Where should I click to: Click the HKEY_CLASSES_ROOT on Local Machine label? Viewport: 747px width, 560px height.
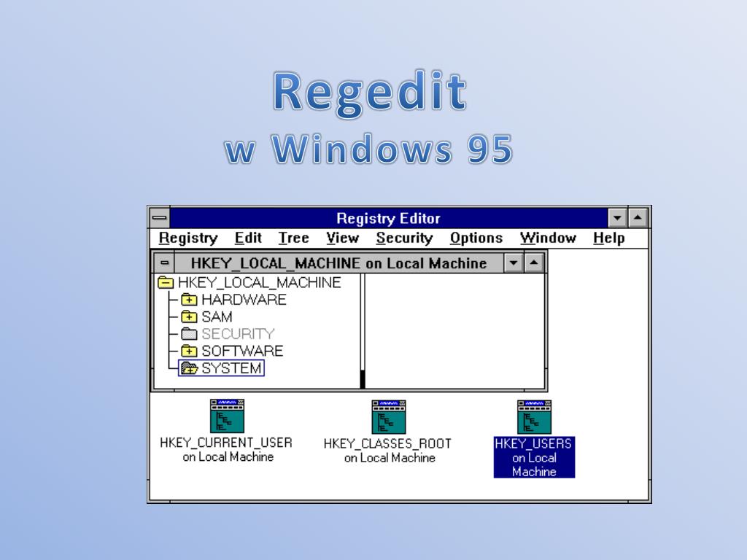(388, 451)
